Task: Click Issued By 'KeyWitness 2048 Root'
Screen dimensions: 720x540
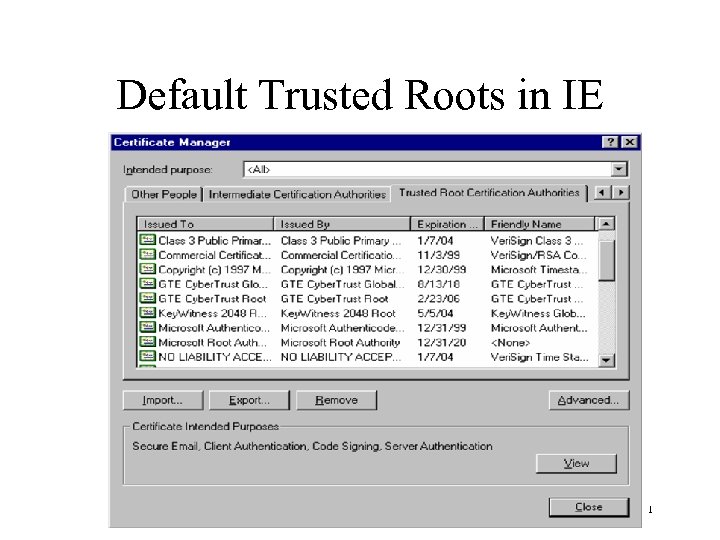Action: coord(338,314)
